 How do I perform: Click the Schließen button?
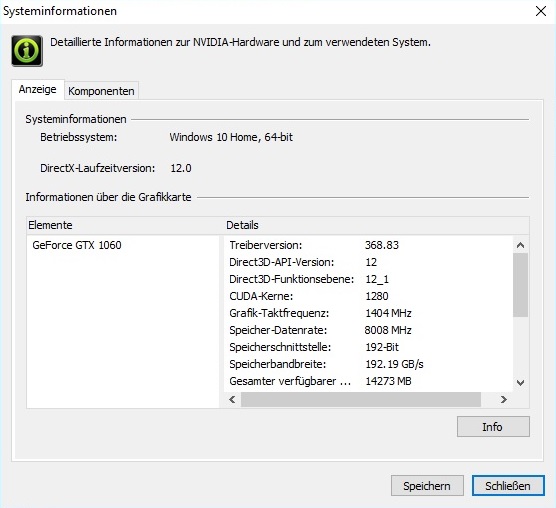click(x=508, y=485)
